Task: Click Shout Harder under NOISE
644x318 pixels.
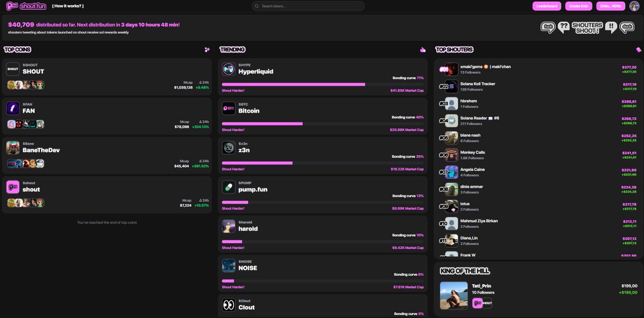Action: pos(233,287)
